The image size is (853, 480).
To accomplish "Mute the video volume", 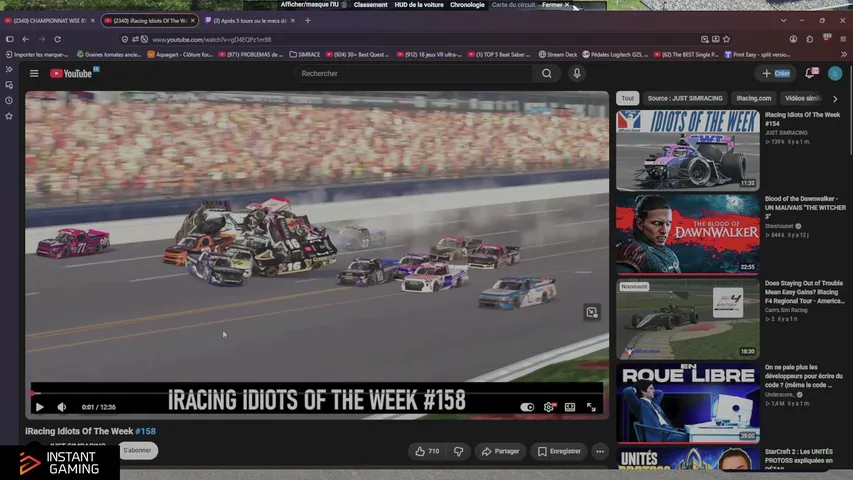I will coord(62,407).
